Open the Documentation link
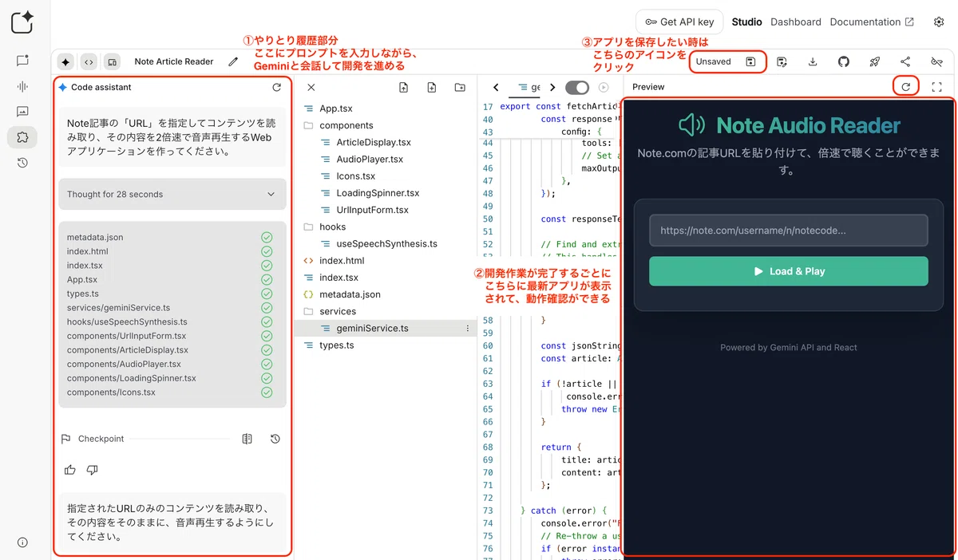 [872, 22]
